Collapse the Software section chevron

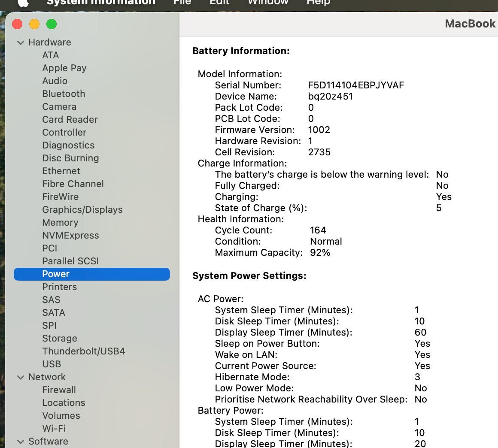point(21,442)
